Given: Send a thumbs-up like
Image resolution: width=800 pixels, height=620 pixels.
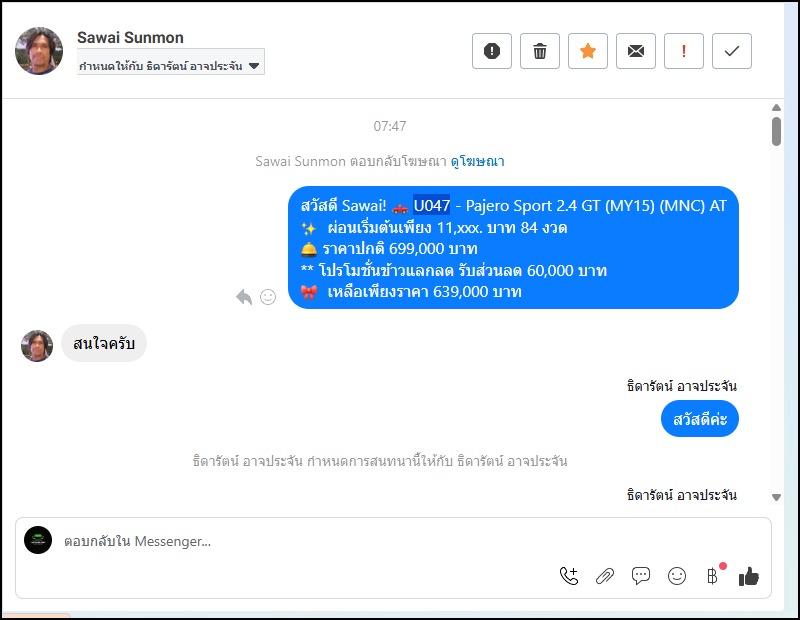Looking at the screenshot, I should tap(748, 576).
